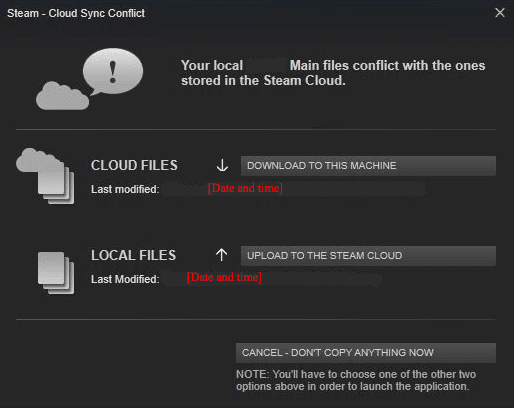Image resolution: width=514 pixels, height=408 pixels.
Task: Click the NOTE text below the cancel button
Action: click(x=356, y=380)
